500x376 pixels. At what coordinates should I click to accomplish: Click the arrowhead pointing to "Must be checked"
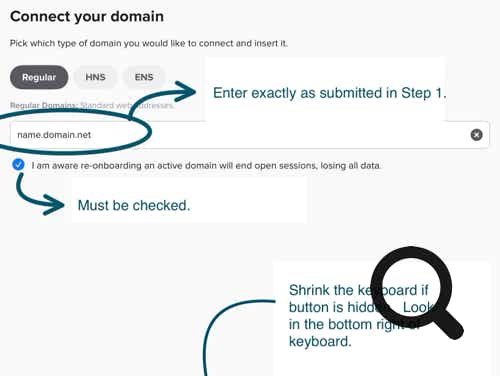click(53, 204)
